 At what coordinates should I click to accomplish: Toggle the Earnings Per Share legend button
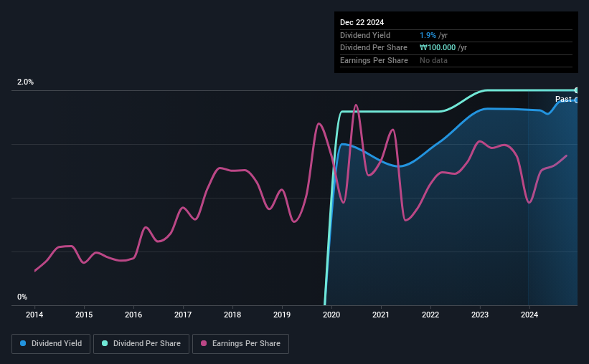click(240, 344)
